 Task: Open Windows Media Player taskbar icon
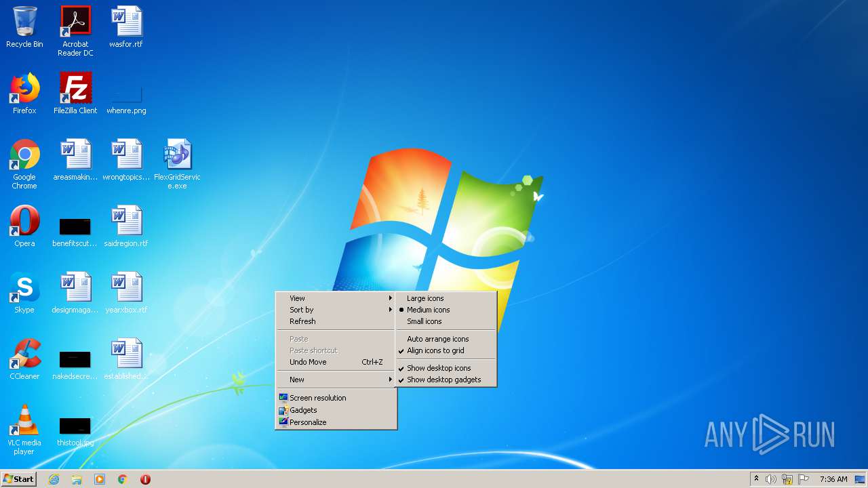pyautogui.click(x=100, y=479)
